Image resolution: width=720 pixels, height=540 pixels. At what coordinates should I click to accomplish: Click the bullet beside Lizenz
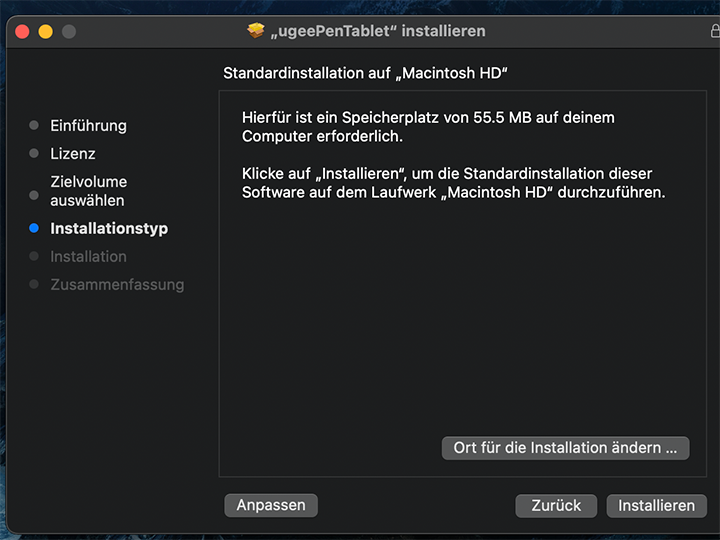coord(34,153)
